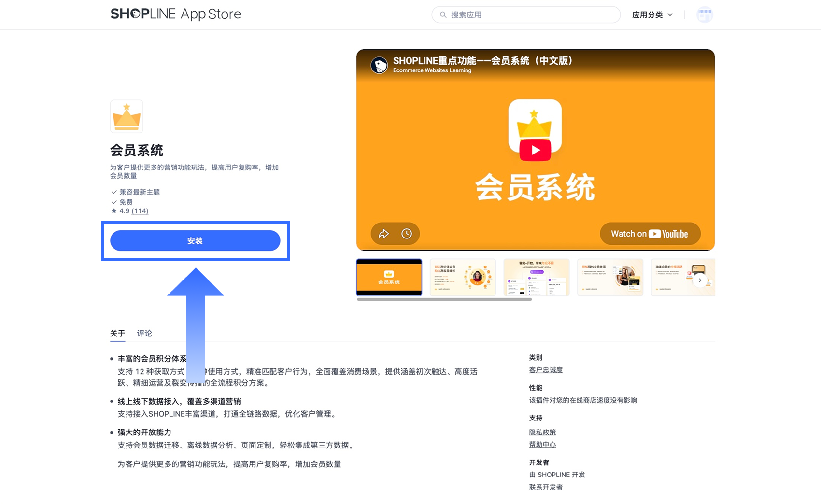Image resolution: width=821 pixels, height=504 pixels.
Task: Click 强大的开放能力 heading
Action: (x=144, y=432)
